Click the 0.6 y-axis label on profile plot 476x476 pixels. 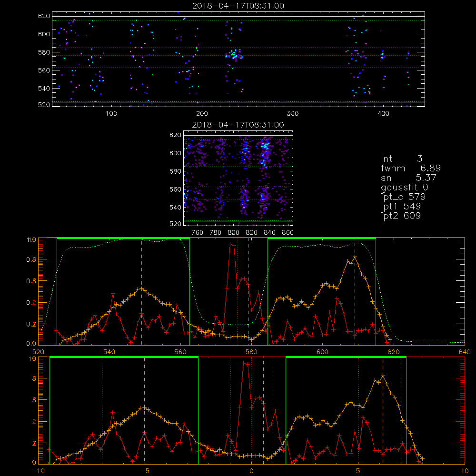point(31,281)
